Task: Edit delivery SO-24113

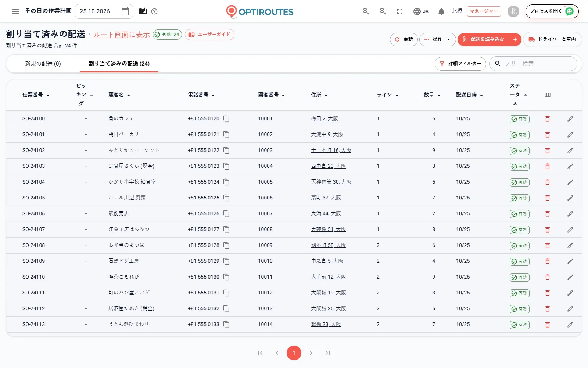Action: tap(570, 325)
